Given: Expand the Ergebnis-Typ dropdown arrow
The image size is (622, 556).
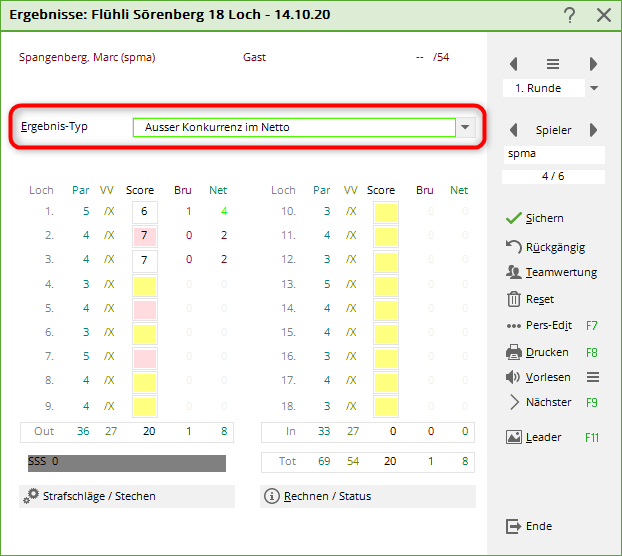Looking at the screenshot, I should pos(465,127).
